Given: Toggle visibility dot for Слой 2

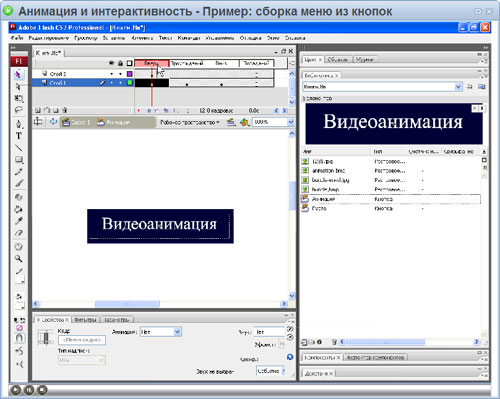Looking at the screenshot, I should click(x=112, y=74).
